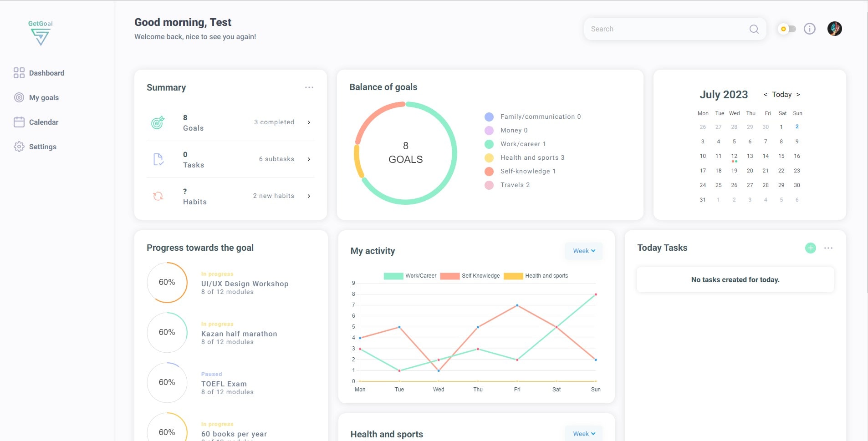The height and width of the screenshot is (441, 868).
Task: Toggle the dark mode switch
Action: pos(787,29)
